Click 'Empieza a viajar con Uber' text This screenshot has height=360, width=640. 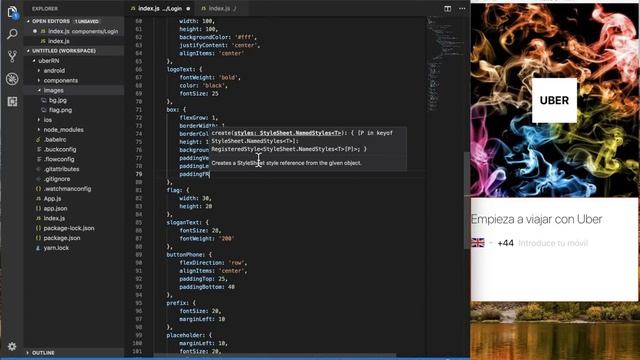537,219
